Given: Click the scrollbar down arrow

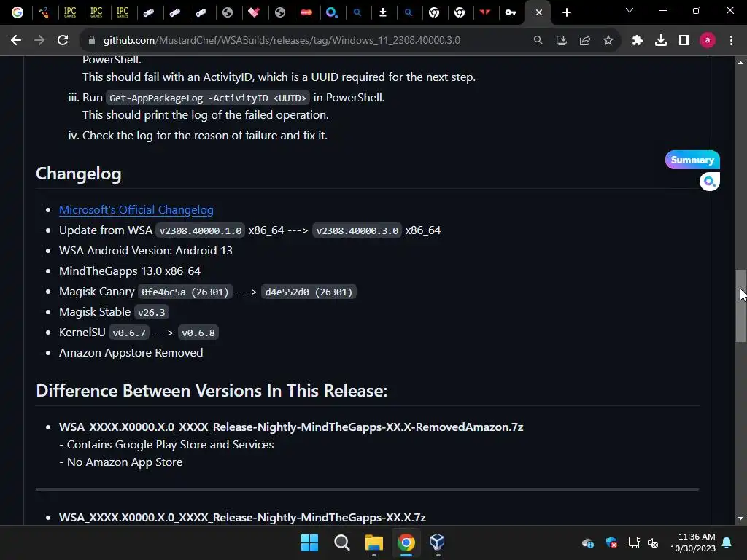Looking at the screenshot, I should [x=740, y=518].
